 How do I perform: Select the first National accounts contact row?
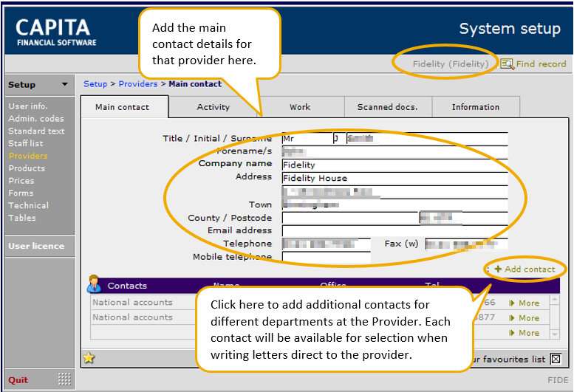point(320,303)
